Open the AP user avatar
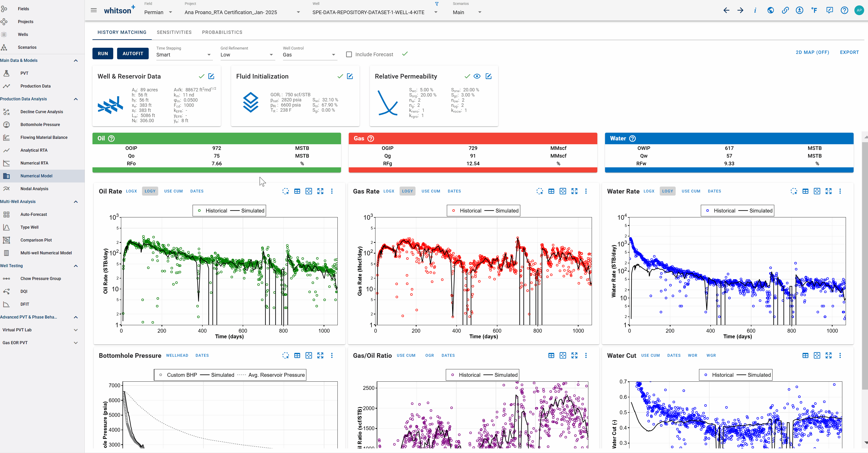868x453 pixels. [859, 11]
